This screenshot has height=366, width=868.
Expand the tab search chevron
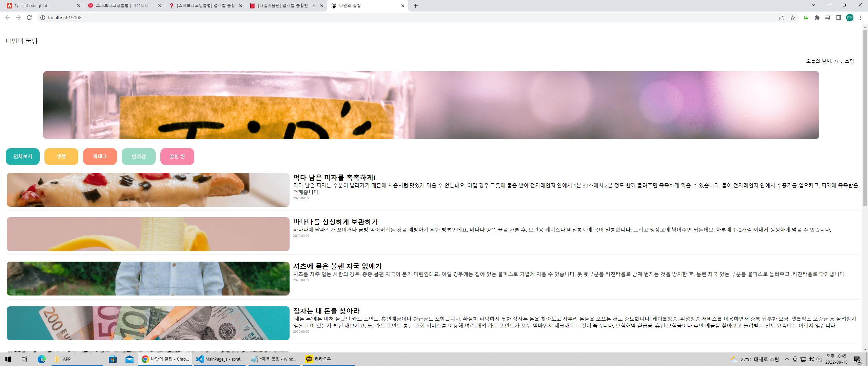click(813, 5)
